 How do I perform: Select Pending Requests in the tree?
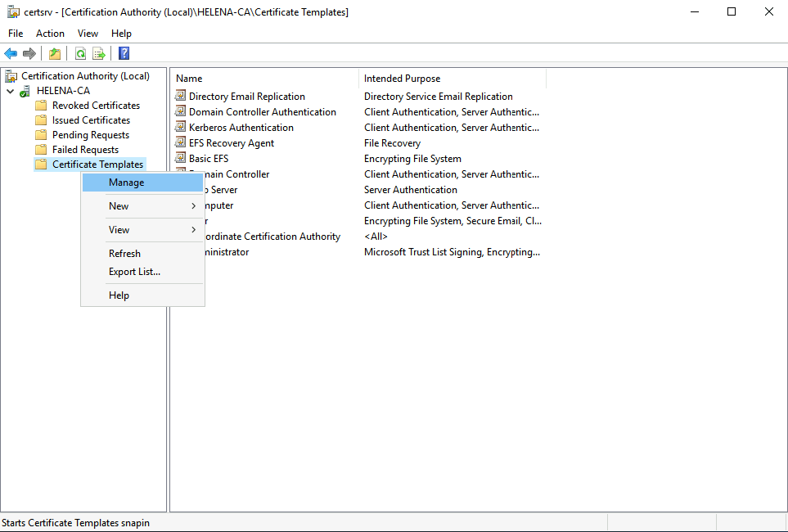[90, 135]
